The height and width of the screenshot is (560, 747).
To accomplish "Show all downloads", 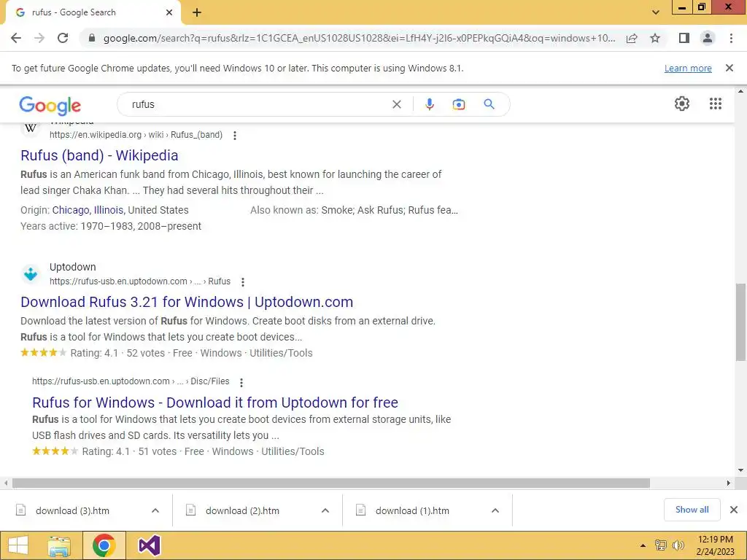I will [x=692, y=510].
